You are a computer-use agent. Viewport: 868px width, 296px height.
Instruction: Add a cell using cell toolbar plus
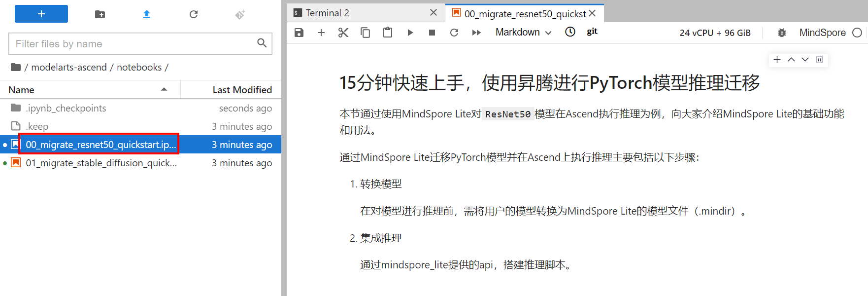[x=777, y=60]
